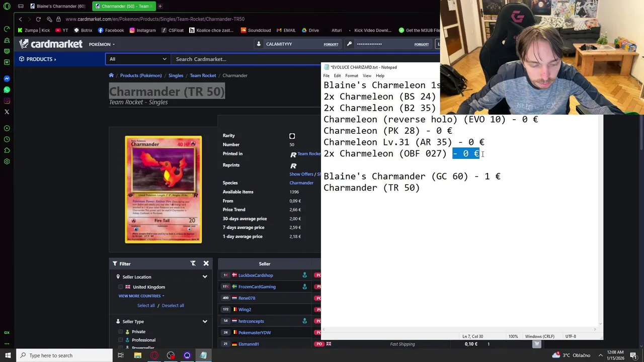Collapse the Seller Type filter section
Image resolution: width=644 pixels, height=362 pixels.
pos(205,321)
